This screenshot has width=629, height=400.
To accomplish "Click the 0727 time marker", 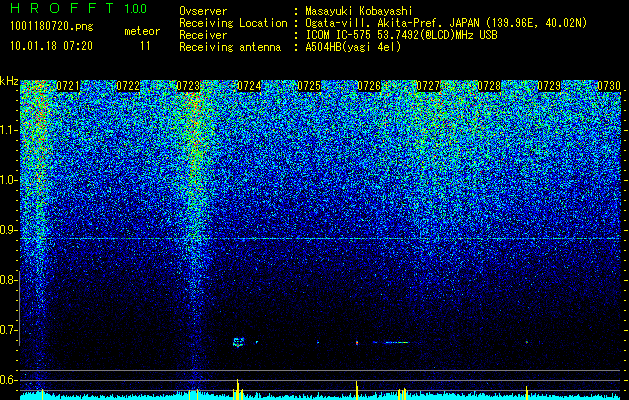I will 429,86.
